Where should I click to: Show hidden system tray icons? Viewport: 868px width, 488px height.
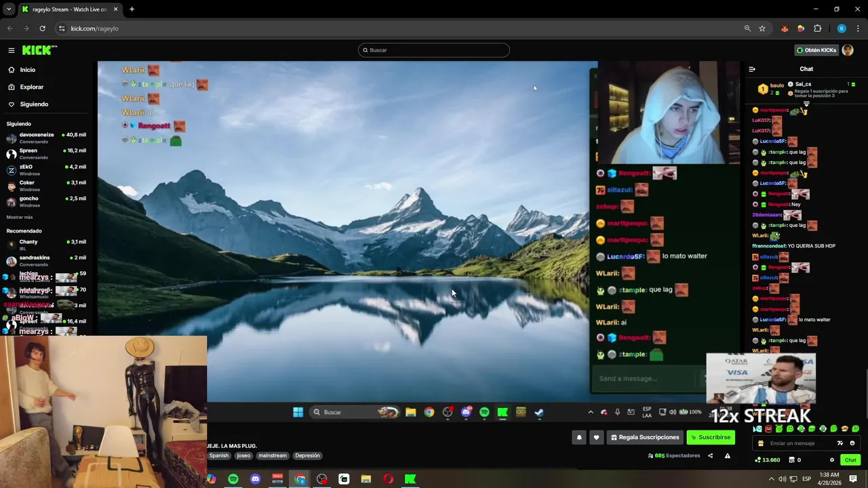[x=771, y=479]
